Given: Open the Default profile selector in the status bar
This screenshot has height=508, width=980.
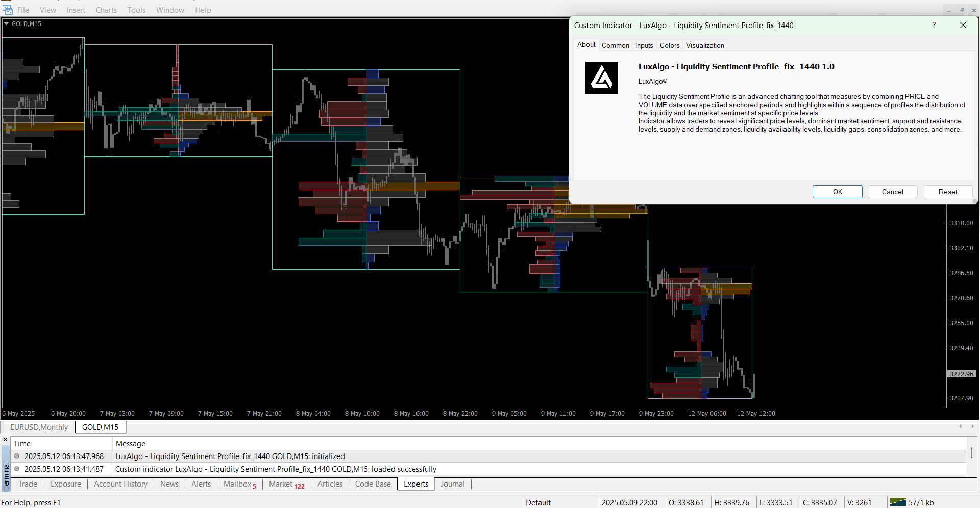Looking at the screenshot, I should (x=538, y=502).
